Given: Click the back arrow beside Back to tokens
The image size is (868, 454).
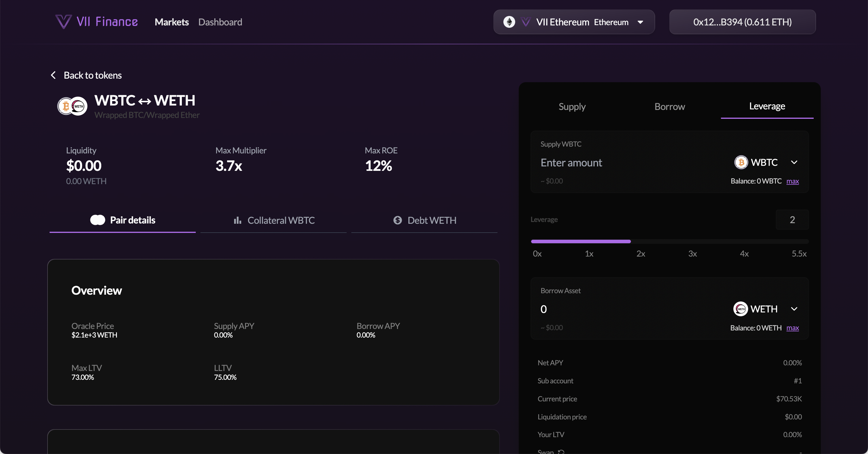Looking at the screenshot, I should (x=53, y=75).
